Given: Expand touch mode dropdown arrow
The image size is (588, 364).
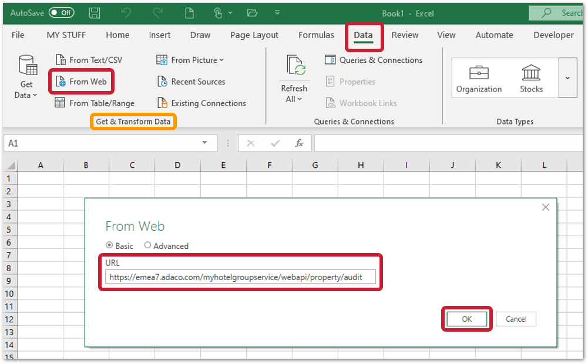Looking at the screenshot, I should [x=230, y=13].
